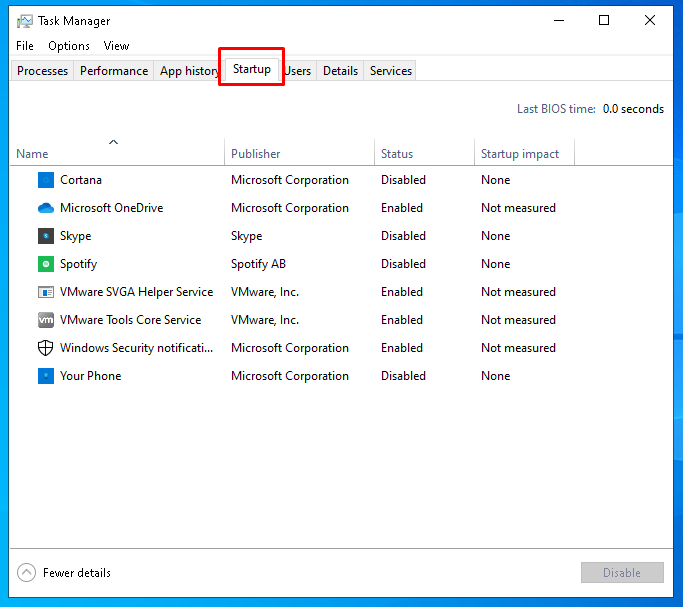Image resolution: width=683 pixels, height=607 pixels.
Task: Click OneDrive's Enabled status cell
Action: (x=402, y=208)
